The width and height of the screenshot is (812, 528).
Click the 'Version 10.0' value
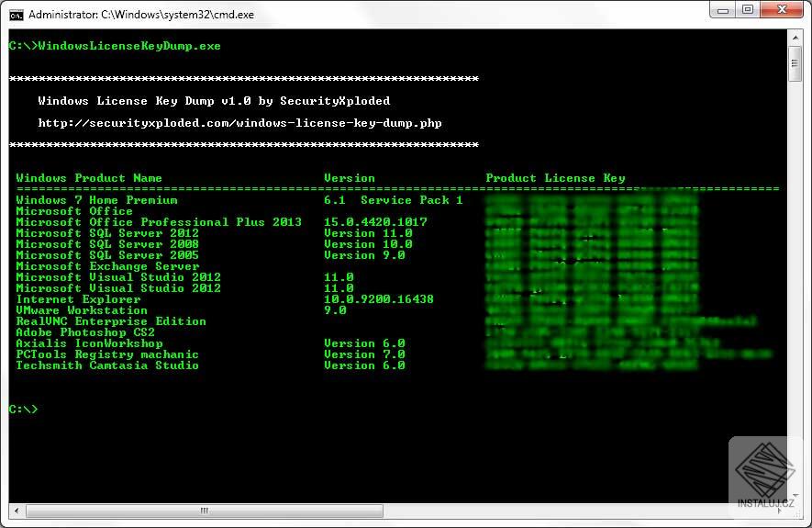click(368, 244)
